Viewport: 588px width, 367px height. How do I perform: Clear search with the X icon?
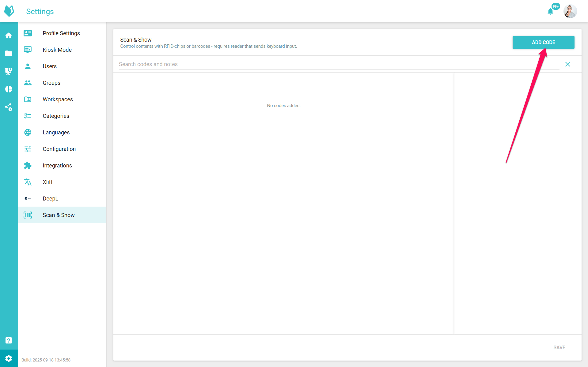(567, 64)
